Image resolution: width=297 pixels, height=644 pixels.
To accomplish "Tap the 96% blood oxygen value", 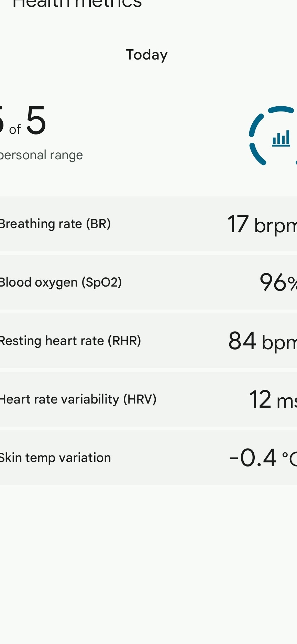I will pos(278,282).
